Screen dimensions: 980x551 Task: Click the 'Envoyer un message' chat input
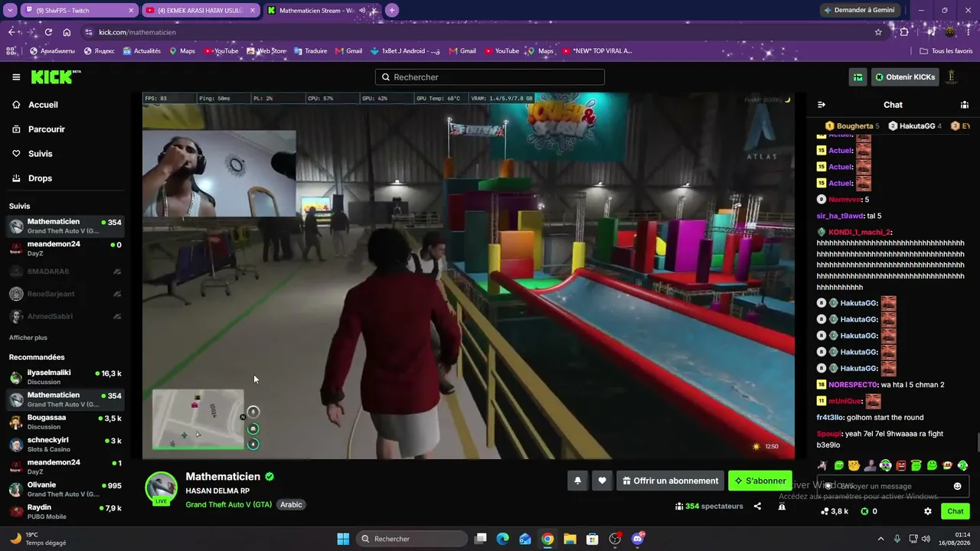tap(893, 486)
